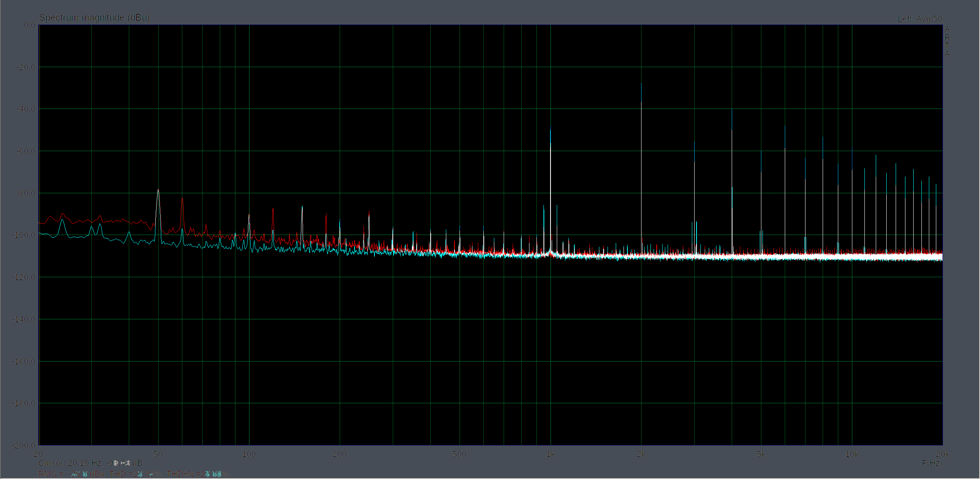Screen dimensions: 980x479
Task: Click the '-120.0' y-axis label
Action: click(x=24, y=277)
